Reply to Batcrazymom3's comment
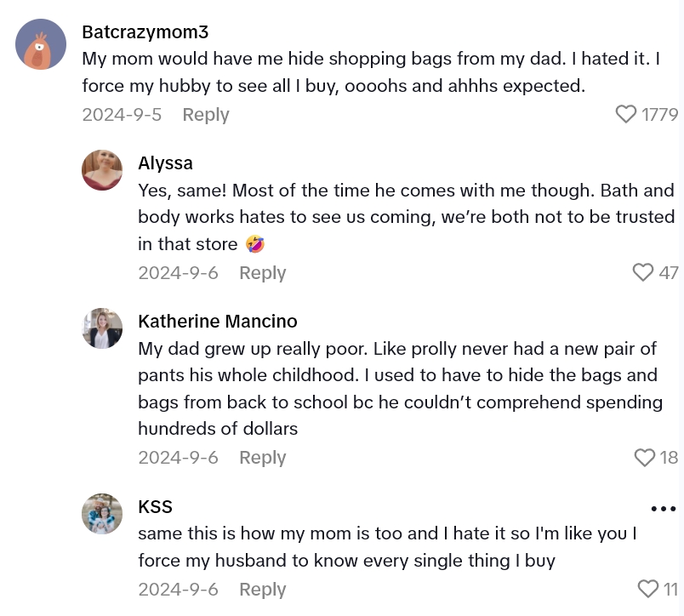Viewport: 684px width, 616px height. [205, 114]
